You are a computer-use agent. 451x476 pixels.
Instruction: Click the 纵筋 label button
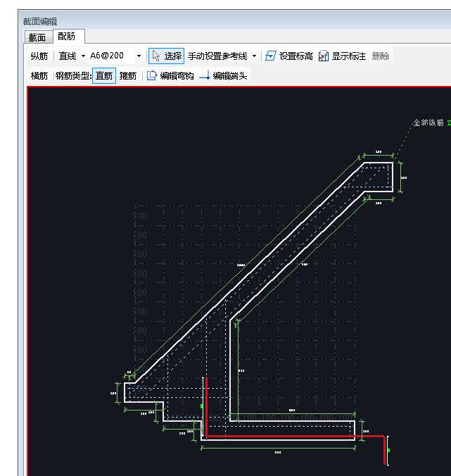[x=39, y=56]
